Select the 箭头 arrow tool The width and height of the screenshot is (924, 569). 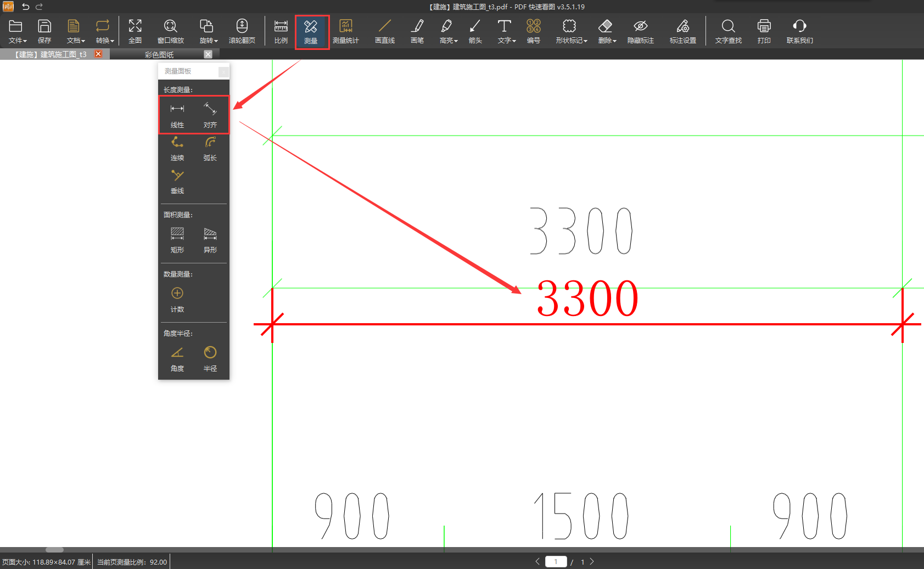[475, 32]
